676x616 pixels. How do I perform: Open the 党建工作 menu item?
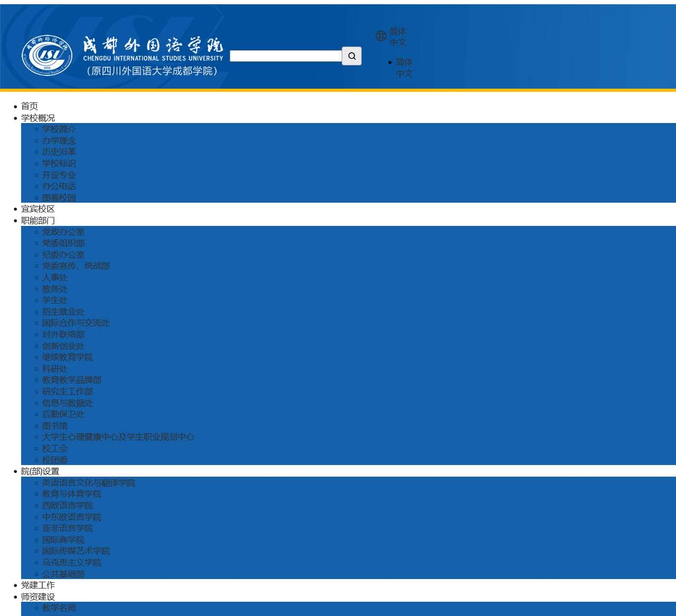pyautogui.click(x=38, y=585)
